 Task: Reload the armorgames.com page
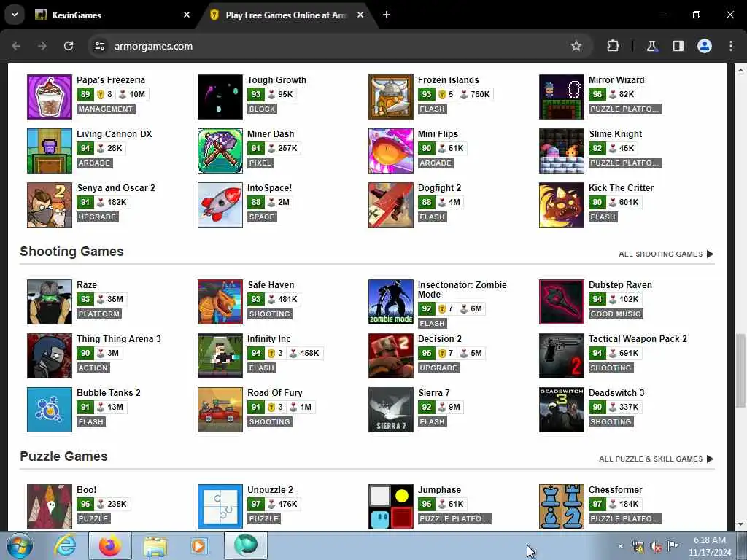(x=69, y=46)
